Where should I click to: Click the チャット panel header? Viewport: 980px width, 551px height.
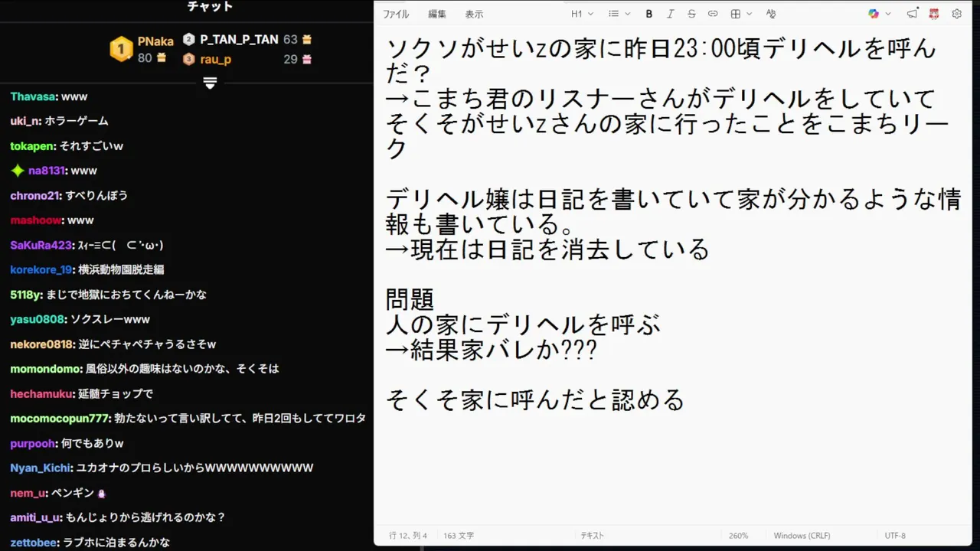pyautogui.click(x=210, y=7)
